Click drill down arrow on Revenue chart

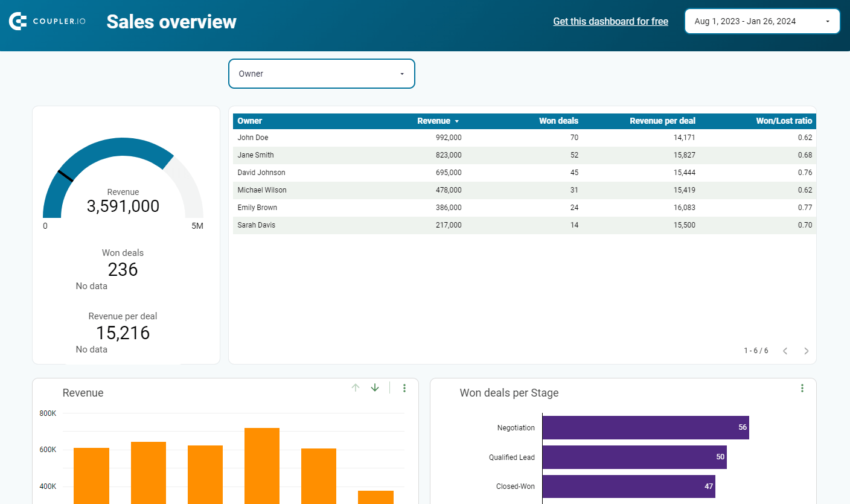click(375, 388)
